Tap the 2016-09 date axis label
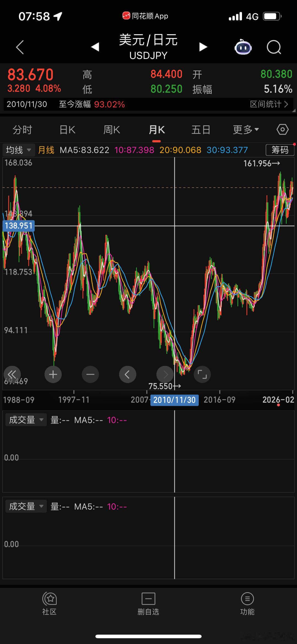This screenshot has height=644, width=297. [219, 400]
